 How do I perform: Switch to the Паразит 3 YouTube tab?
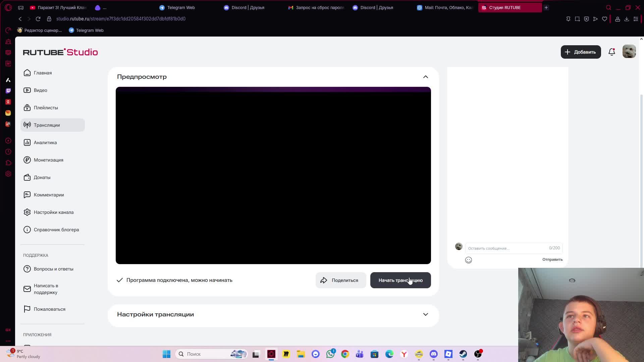(59, 7)
